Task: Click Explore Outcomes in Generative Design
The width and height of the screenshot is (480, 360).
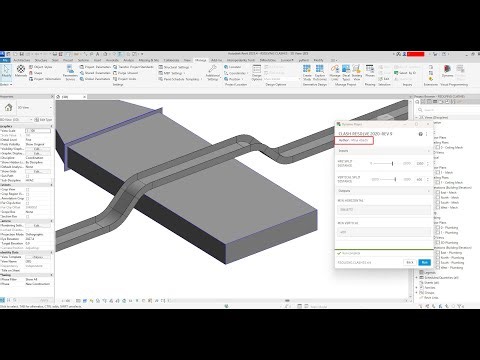Action: tap(320, 73)
